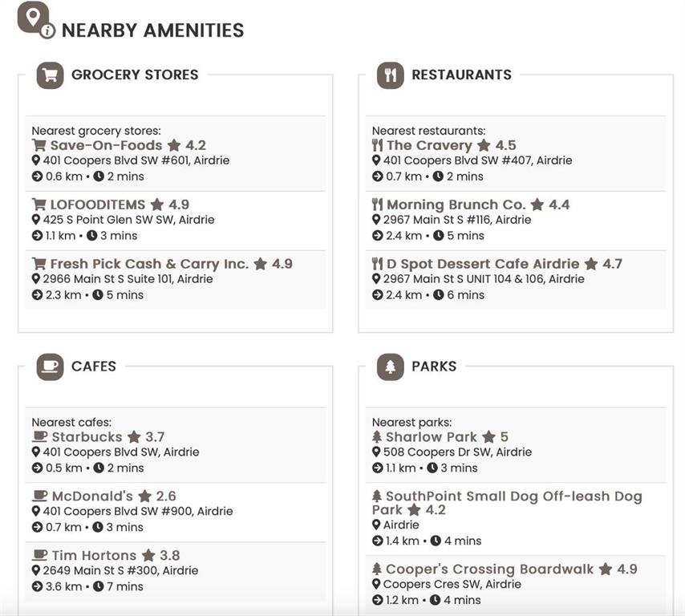The image size is (685, 616).
Task: Open the Sharlow Park listing
Action: click(x=432, y=437)
